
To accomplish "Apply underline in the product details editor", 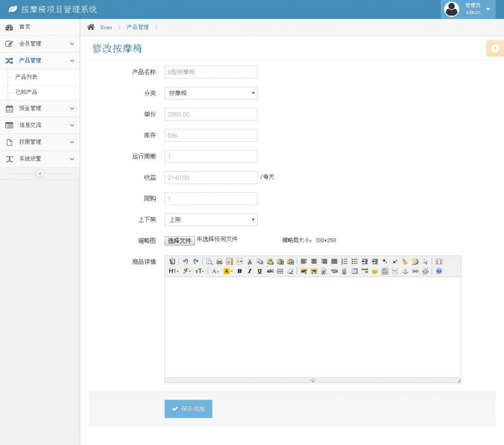I will tap(259, 271).
